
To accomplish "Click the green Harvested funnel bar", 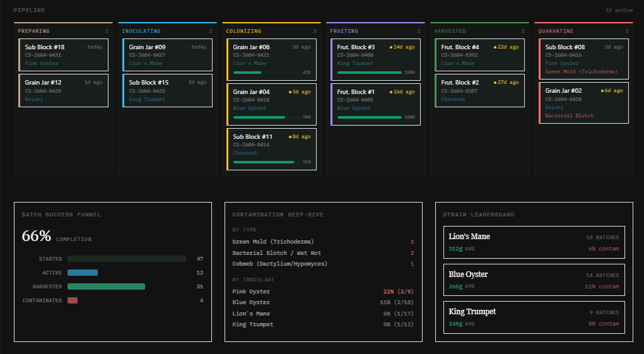I will (x=106, y=286).
